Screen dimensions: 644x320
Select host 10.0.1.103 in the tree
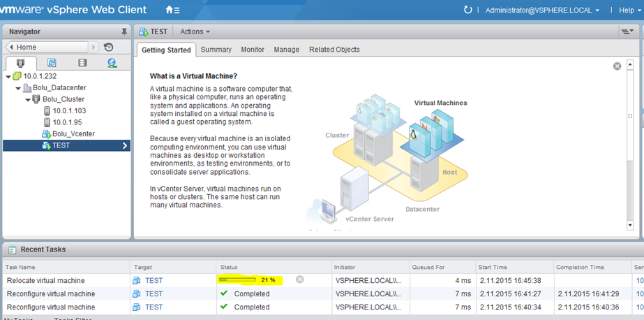68,110
